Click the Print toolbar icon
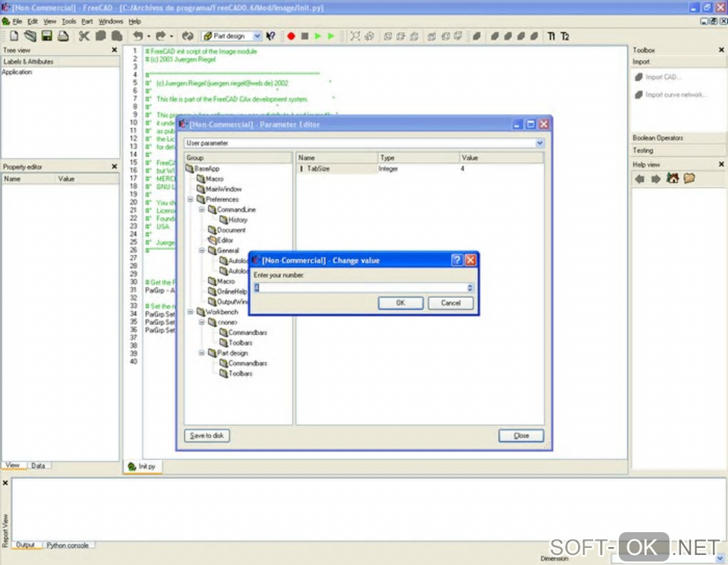 tap(63, 36)
